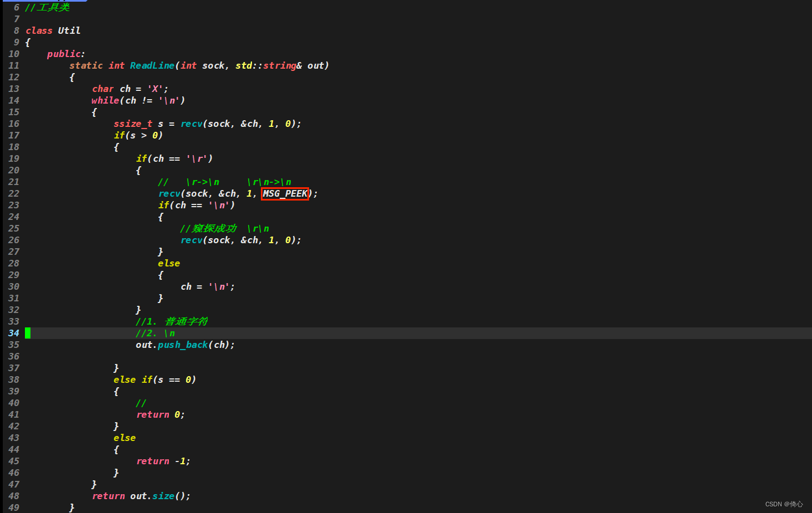Click the 'out.push_back(ch);' statement
The height and width of the screenshot is (513, 812).
tap(186, 345)
